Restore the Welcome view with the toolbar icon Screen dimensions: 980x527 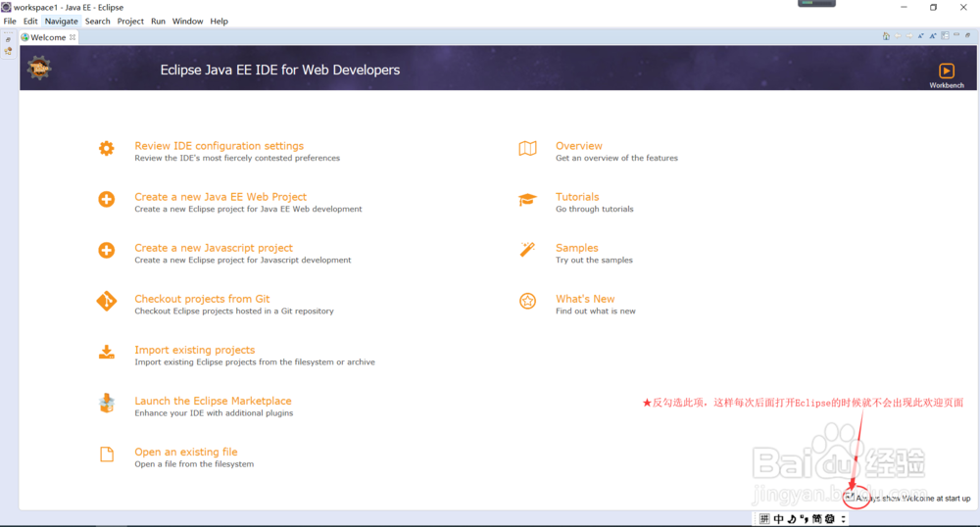[x=967, y=35]
